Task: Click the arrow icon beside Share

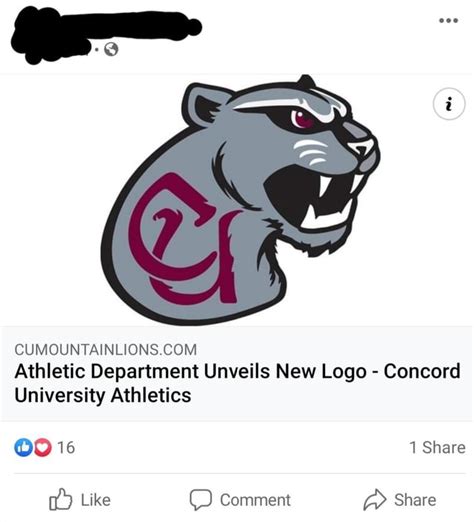Action: click(x=375, y=499)
